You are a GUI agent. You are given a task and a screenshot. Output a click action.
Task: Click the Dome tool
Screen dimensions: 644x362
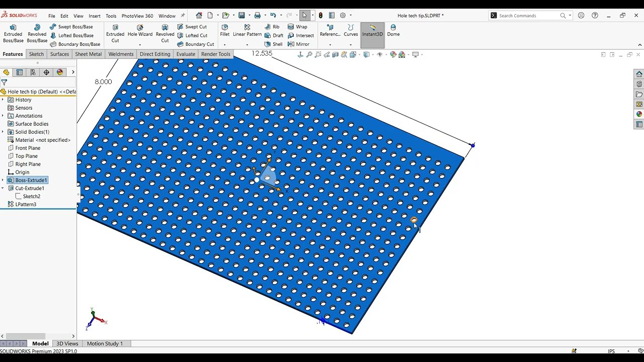pyautogui.click(x=393, y=31)
